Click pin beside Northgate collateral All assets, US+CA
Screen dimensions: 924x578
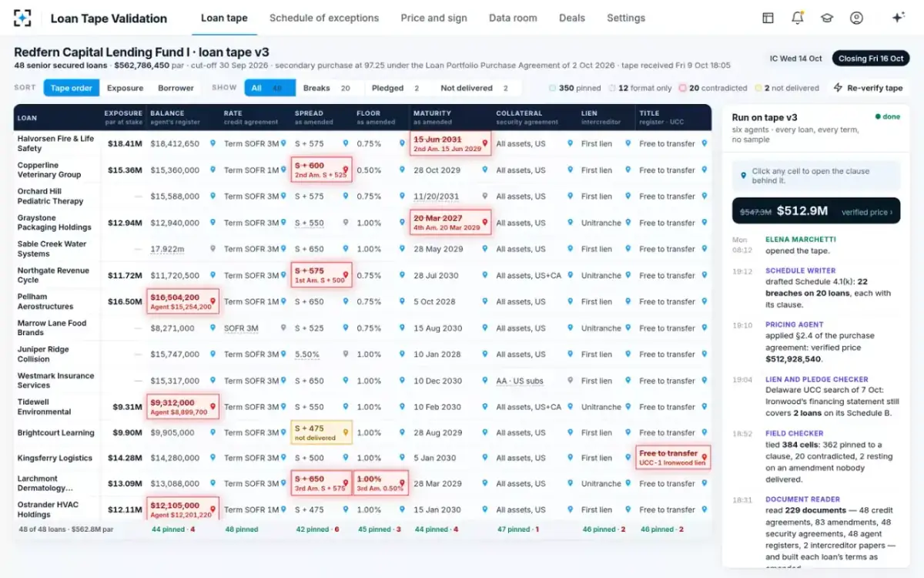click(x=570, y=275)
